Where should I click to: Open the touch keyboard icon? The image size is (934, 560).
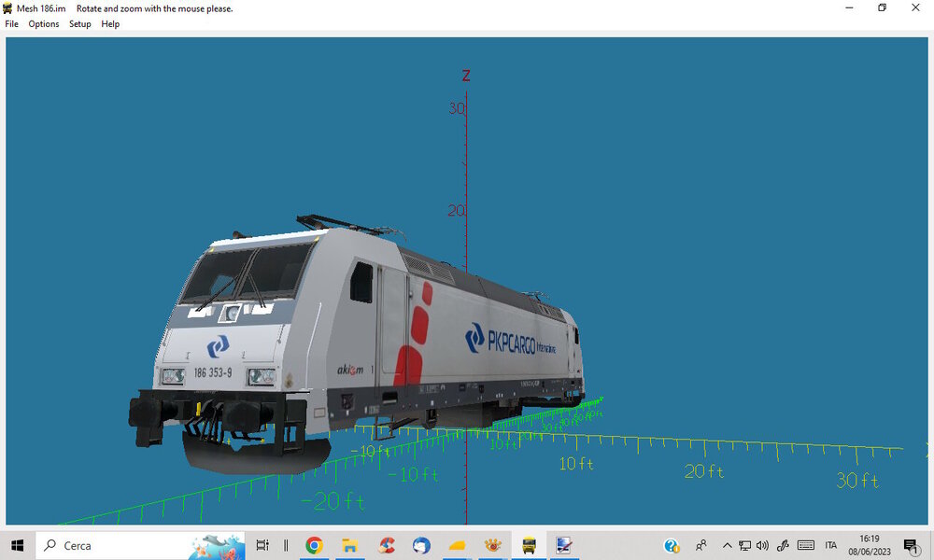pyautogui.click(x=805, y=545)
